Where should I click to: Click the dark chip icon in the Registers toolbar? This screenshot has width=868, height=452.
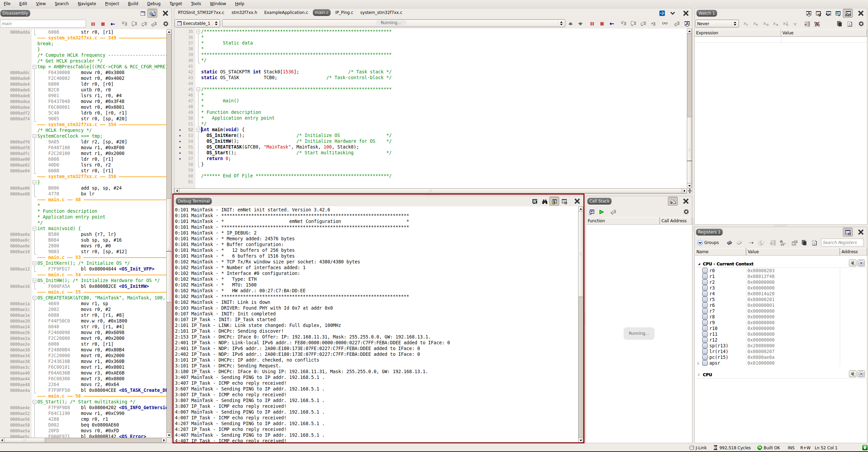click(x=729, y=243)
